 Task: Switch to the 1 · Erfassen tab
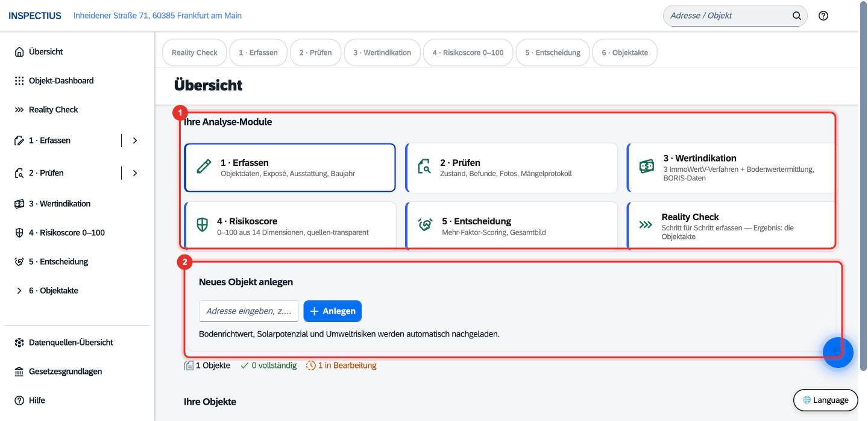258,52
